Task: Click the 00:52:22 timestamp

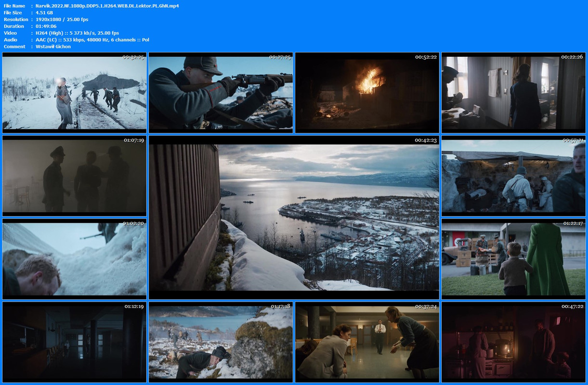Action: pos(426,57)
